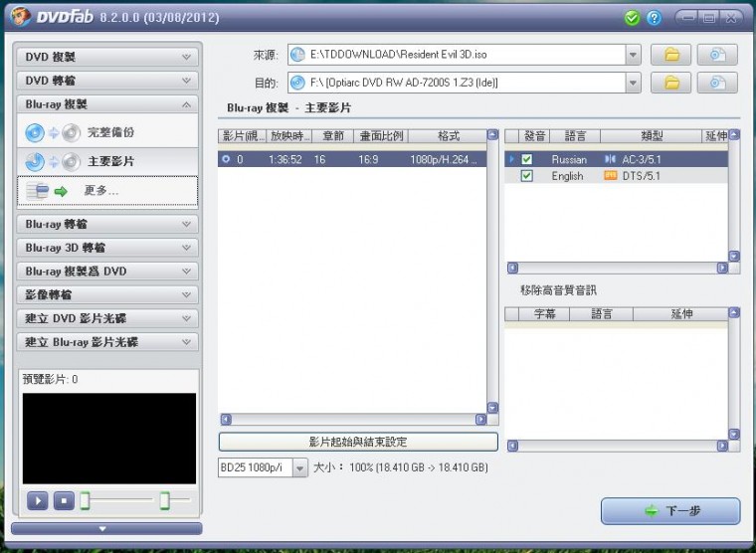Browse source folder with the folder icon
This screenshot has width=756, height=553.
coord(670,55)
